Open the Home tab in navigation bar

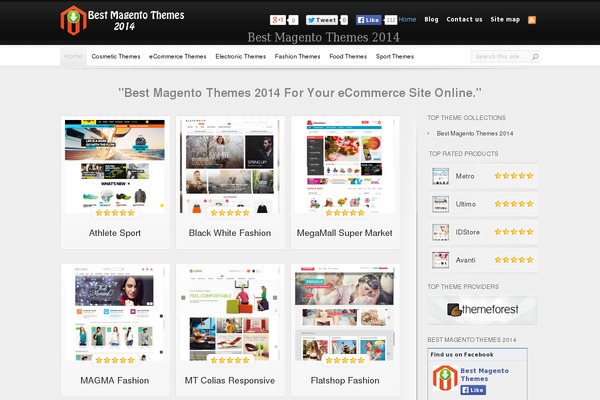[73, 56]
